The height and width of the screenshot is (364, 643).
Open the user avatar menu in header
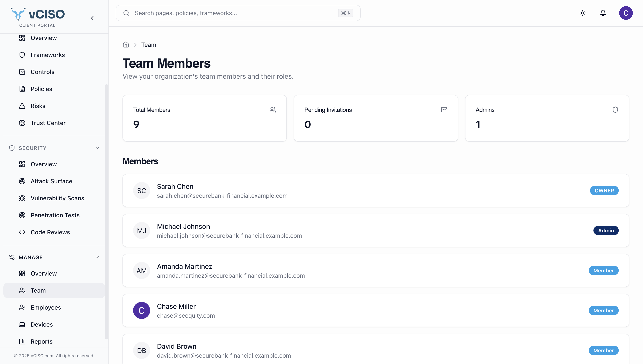pos(626,13)
